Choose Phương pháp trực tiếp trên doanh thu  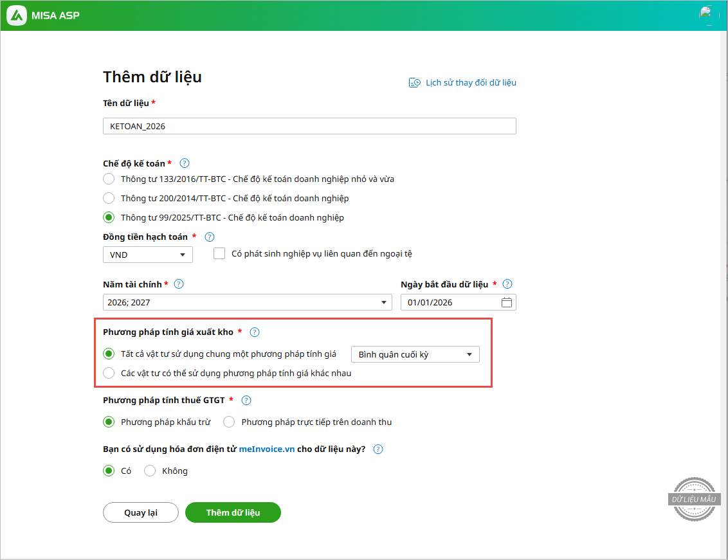(x=229, y=422)
